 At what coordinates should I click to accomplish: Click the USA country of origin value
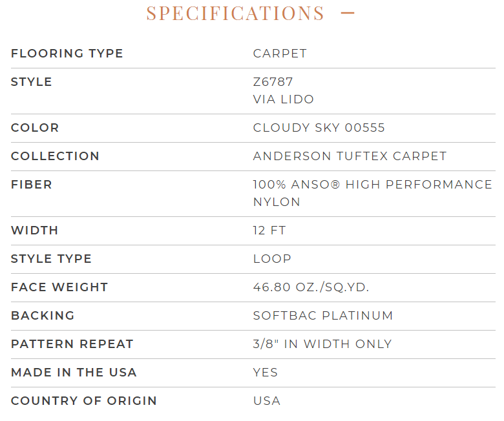(267, 401)
